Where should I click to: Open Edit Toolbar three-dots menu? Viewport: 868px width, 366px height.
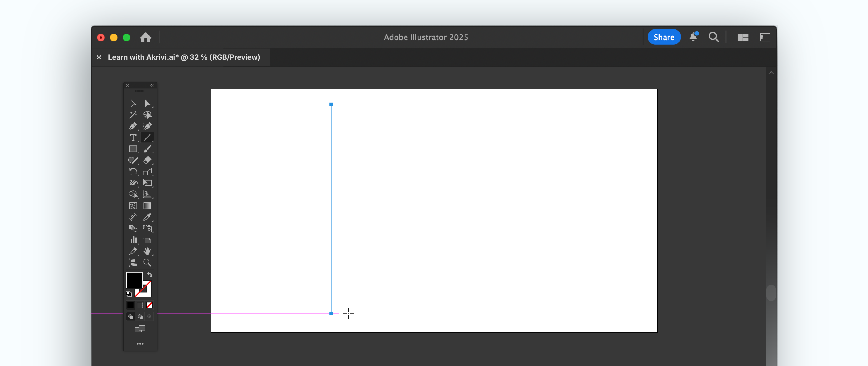(x=140, y=344)
